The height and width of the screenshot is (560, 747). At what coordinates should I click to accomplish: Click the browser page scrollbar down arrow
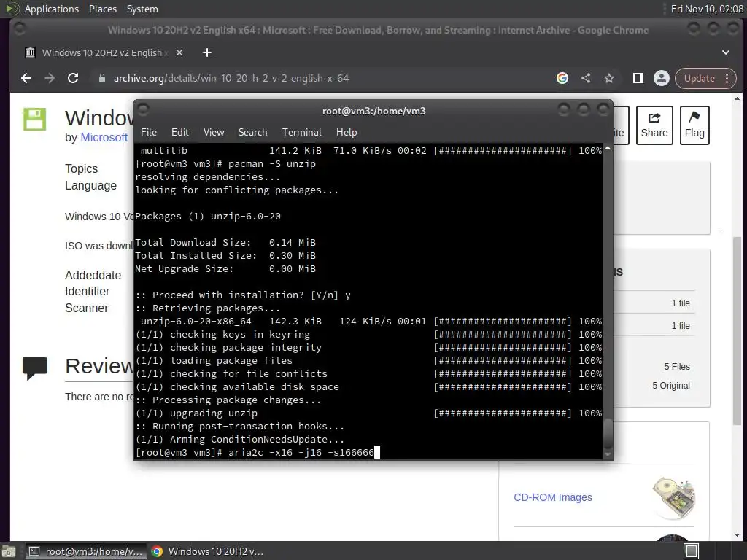coord(737,535)
